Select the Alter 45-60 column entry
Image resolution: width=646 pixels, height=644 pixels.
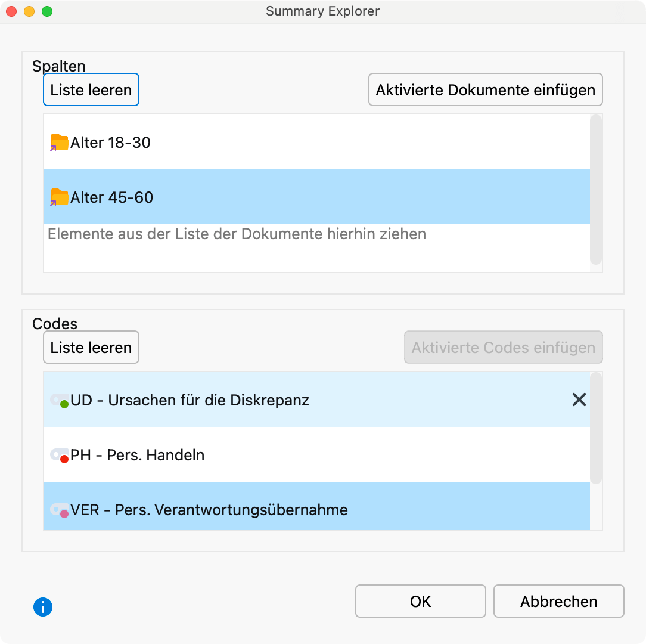click(x=112, y=197)
